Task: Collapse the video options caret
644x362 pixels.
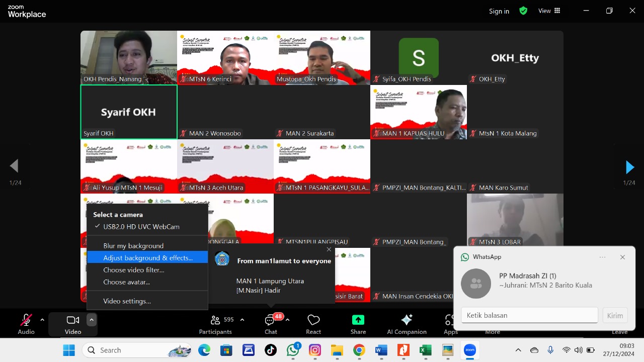Action: (x=91, y=320)
